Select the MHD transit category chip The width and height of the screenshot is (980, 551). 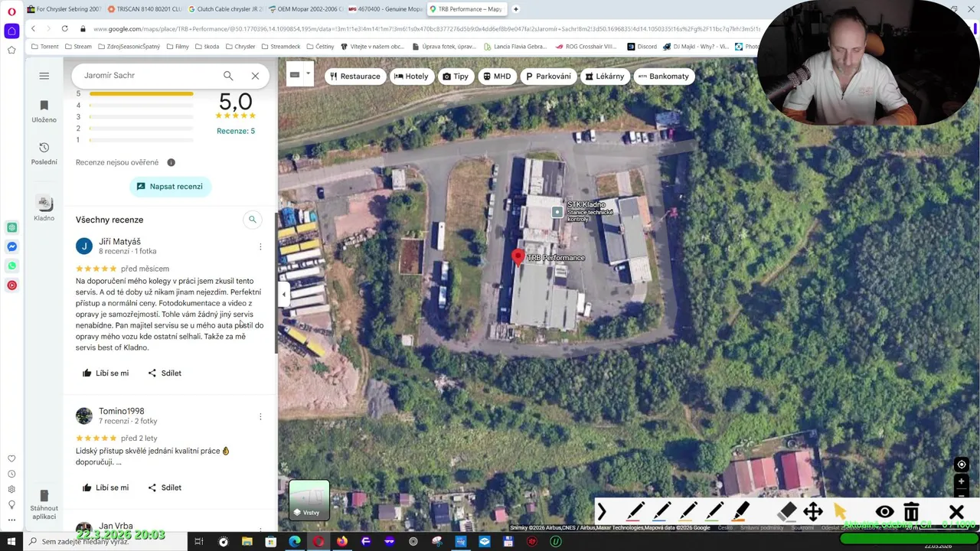click(496, 77)
